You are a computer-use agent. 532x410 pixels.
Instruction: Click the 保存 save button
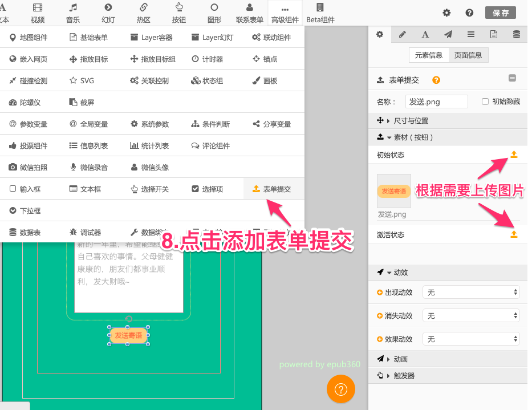(500, 13)
